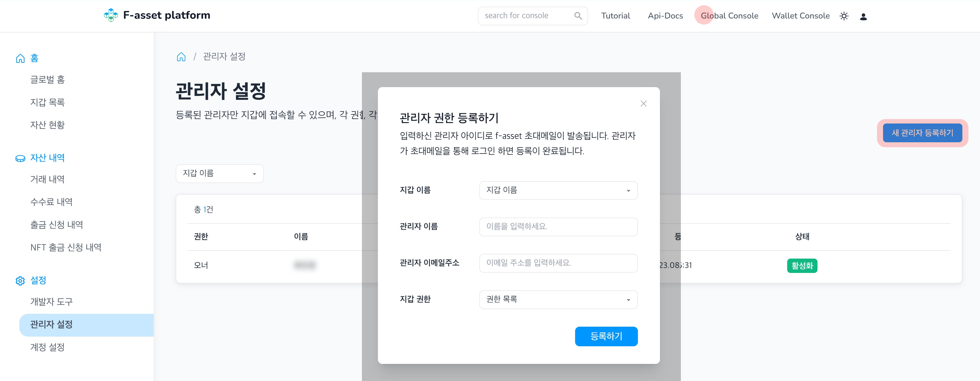
Task: Click the 이름 column header
Action: (301, 237)
